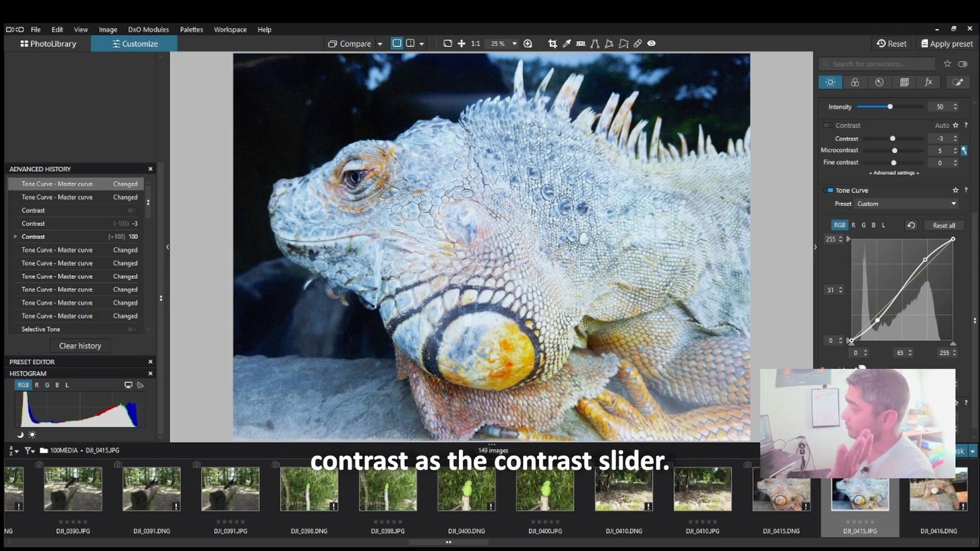Viewport: 980px width, 551px height.
Task: Click the Clear history button
Action: (80, 346)
